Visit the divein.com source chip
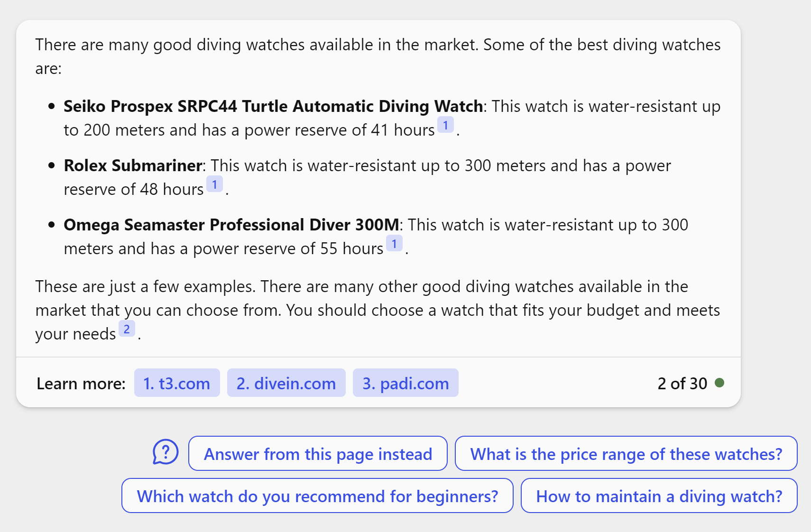The width and height of the screenshot is (811, 532). click(286, 383)
